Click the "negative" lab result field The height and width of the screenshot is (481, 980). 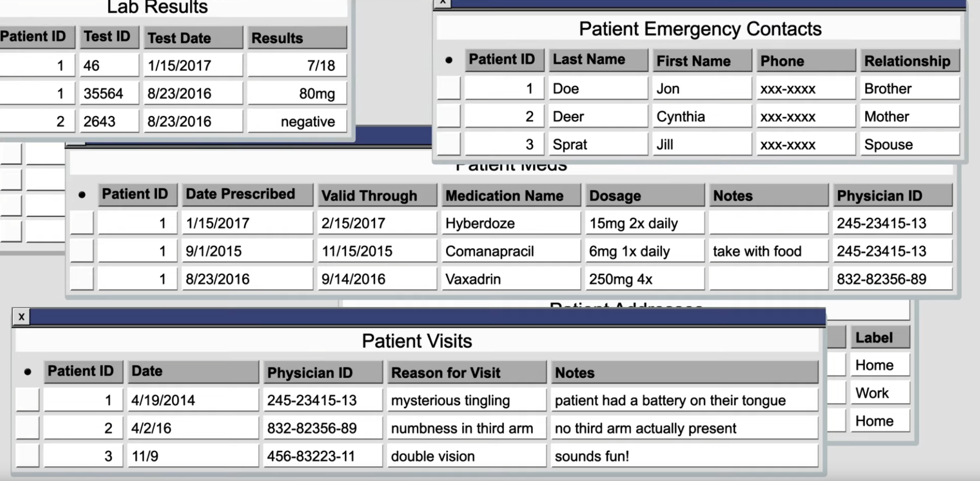tap(297, 122)
